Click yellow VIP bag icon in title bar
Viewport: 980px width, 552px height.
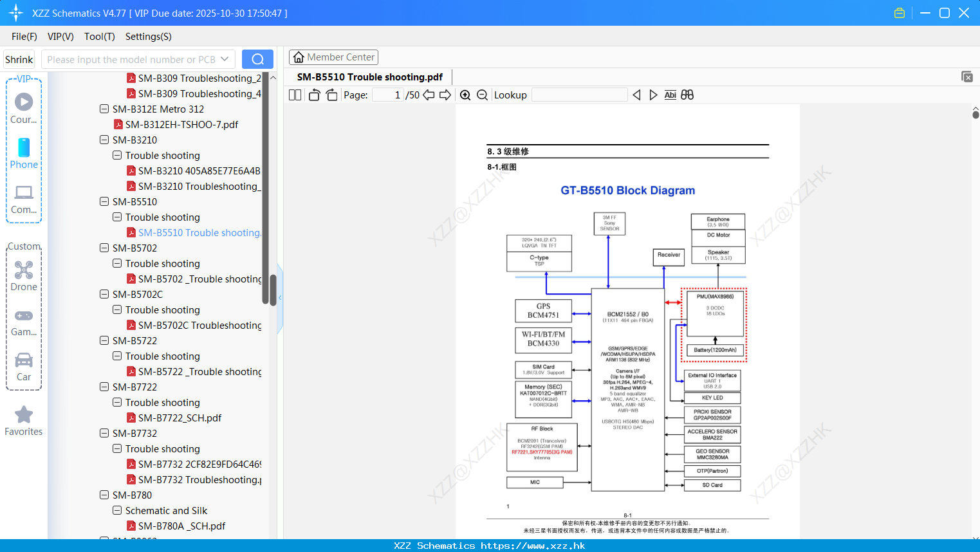click(900, 13)
